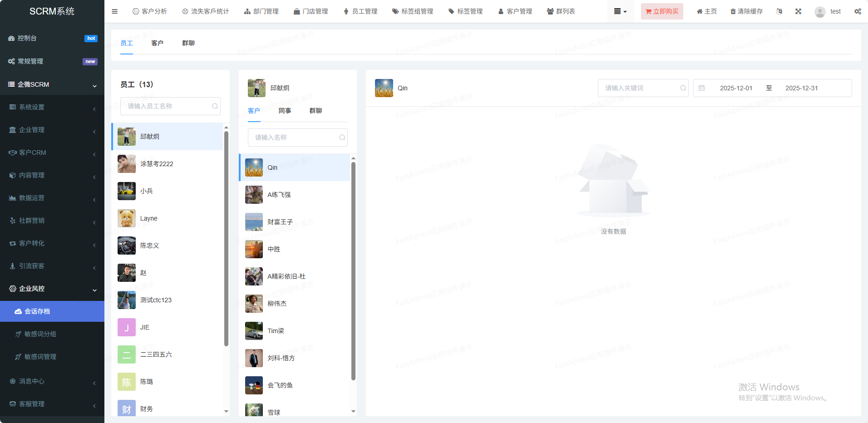Open the language switch icon
The height and width of the screenshot is (423, 868).
779,11
